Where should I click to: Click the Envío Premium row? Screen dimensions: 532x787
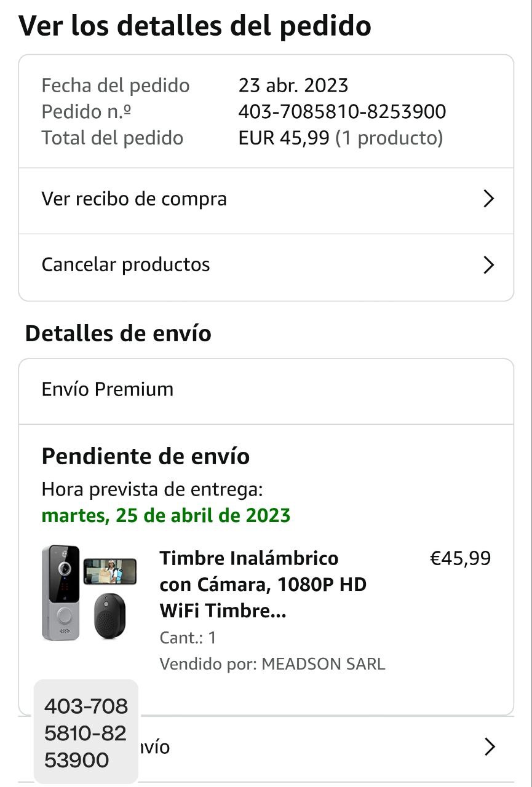pos(108,389)
